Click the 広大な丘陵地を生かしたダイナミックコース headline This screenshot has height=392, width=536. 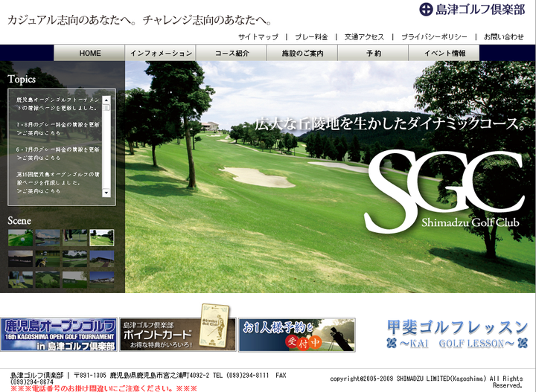(x=389, y=123)
